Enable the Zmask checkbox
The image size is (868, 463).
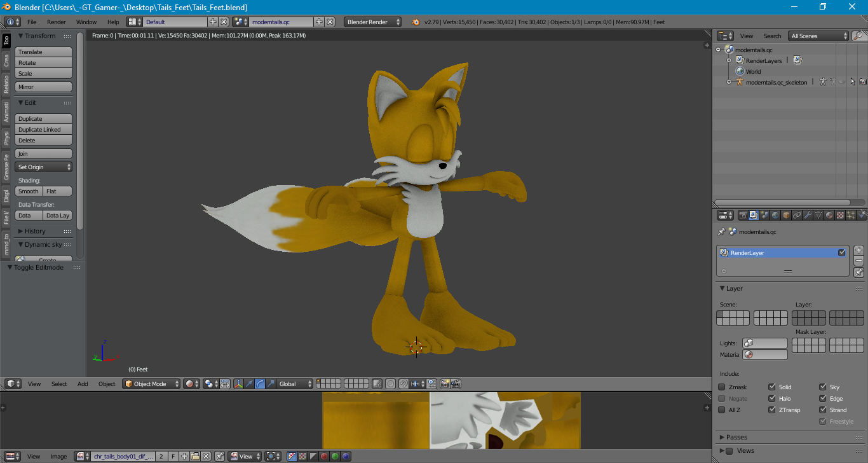722,387
